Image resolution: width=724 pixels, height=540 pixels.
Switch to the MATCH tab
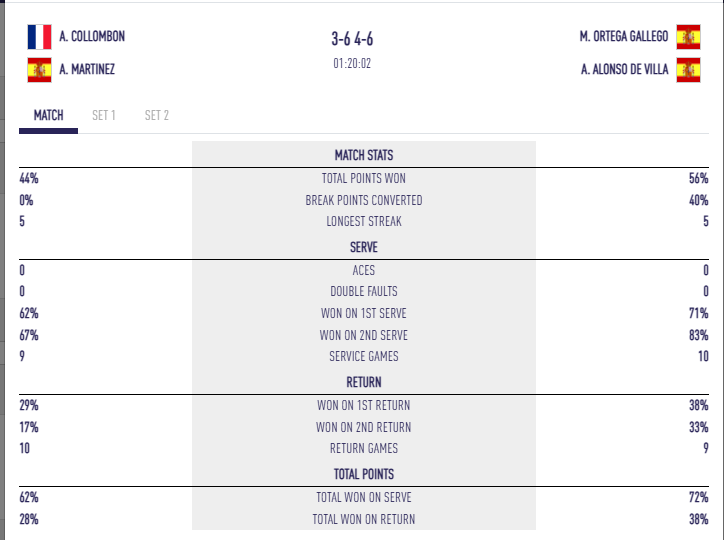49,116
